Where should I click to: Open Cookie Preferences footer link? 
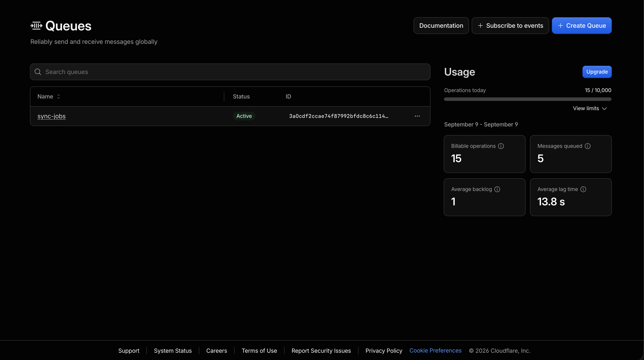[435, 351]
